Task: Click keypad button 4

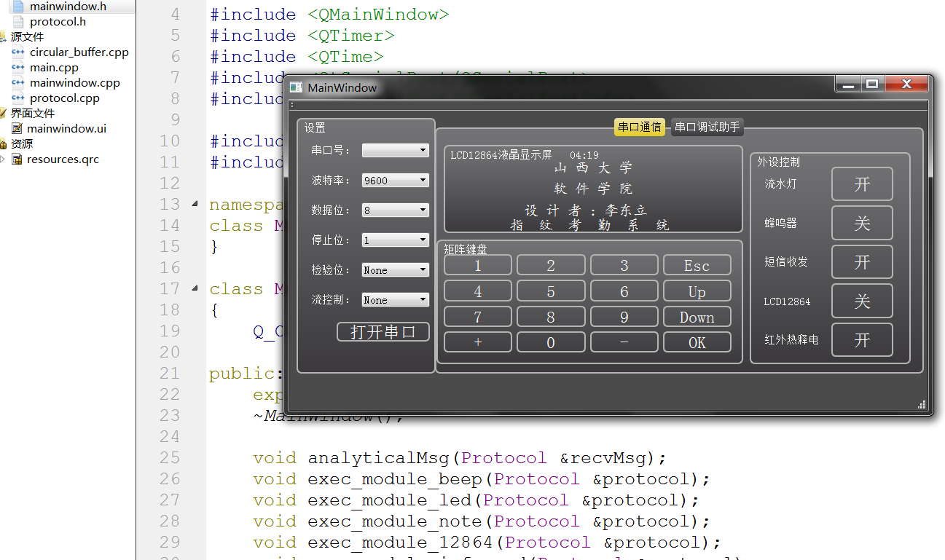Action: point(478,291)
